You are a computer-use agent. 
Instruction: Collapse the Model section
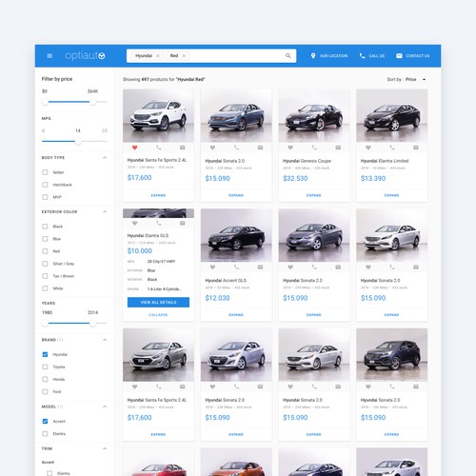(x=105, y=407)
